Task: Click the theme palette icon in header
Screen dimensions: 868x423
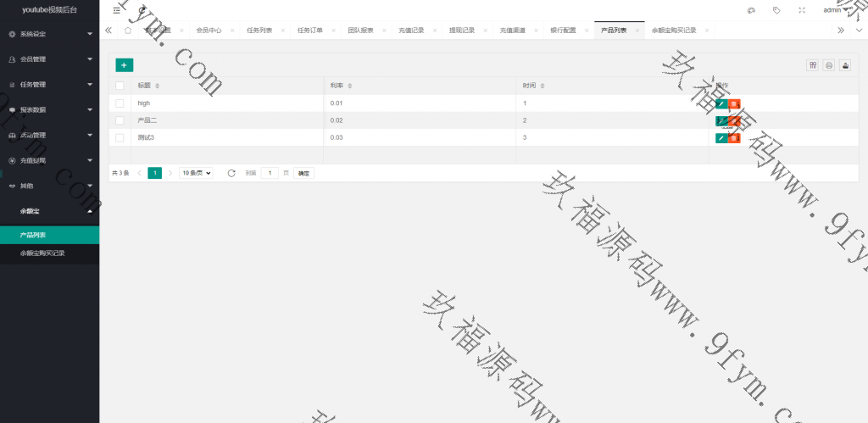Action: 751,10
